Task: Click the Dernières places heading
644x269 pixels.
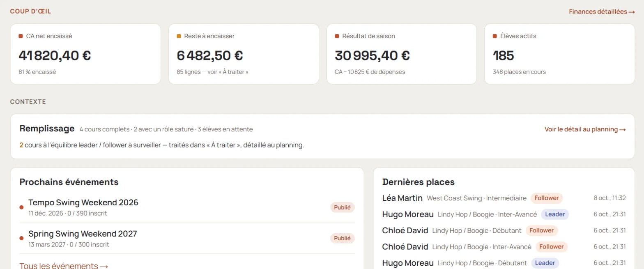Action: (x=419, y=182)
